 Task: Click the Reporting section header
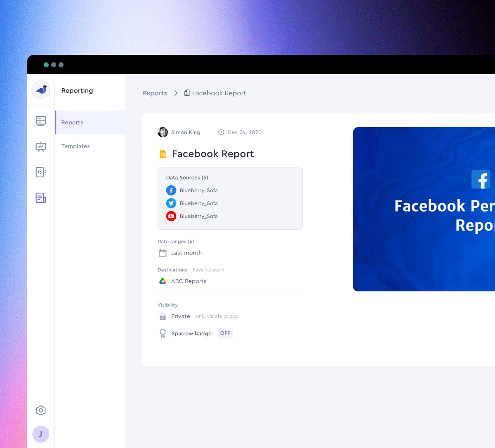click(77, 91)
